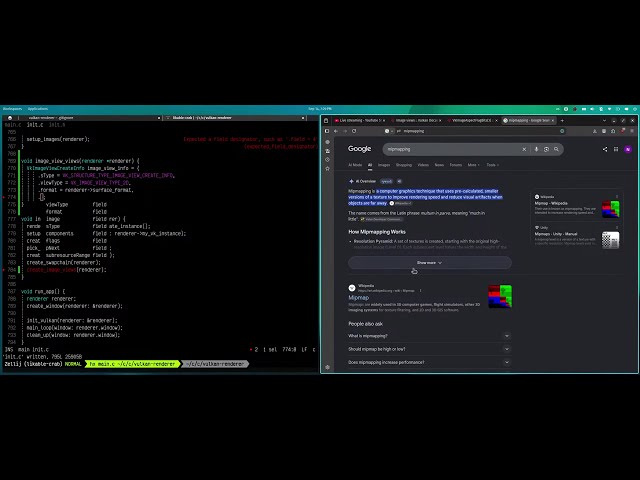Open 'Mipmaps - Unity - Manual' source card
640x480 pixels.
pos(576,238)
